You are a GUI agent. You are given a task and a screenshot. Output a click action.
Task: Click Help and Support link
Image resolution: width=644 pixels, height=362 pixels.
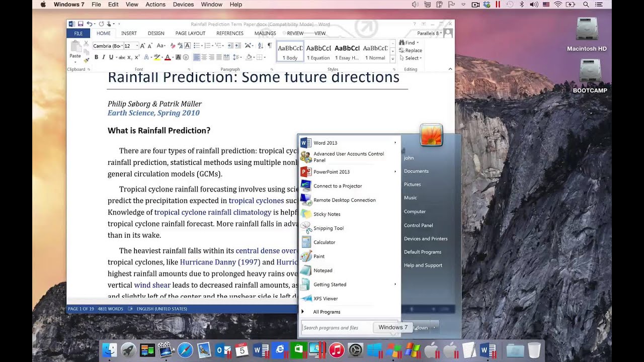pos(423,265)
